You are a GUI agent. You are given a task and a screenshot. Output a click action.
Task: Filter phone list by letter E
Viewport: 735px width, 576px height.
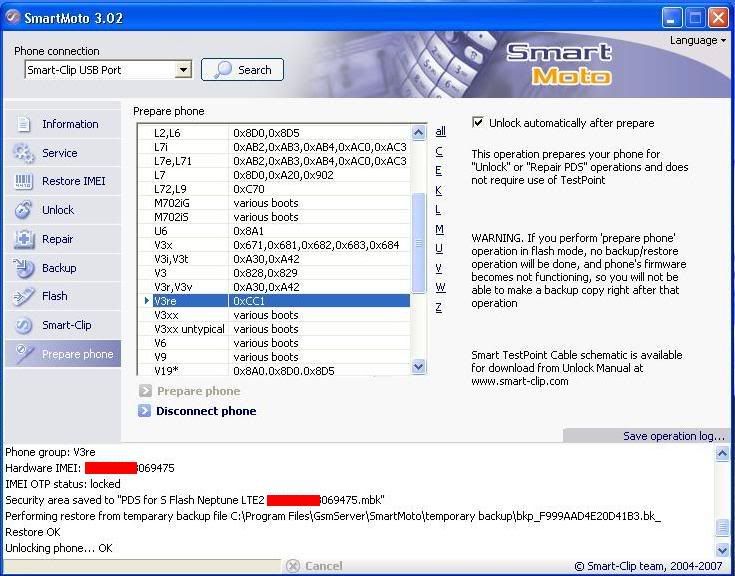438,170
